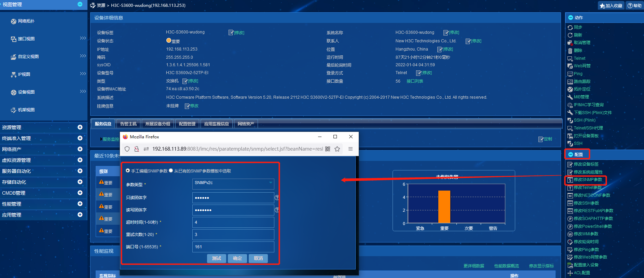Click the 测试 test button

(x=216, y=259)
